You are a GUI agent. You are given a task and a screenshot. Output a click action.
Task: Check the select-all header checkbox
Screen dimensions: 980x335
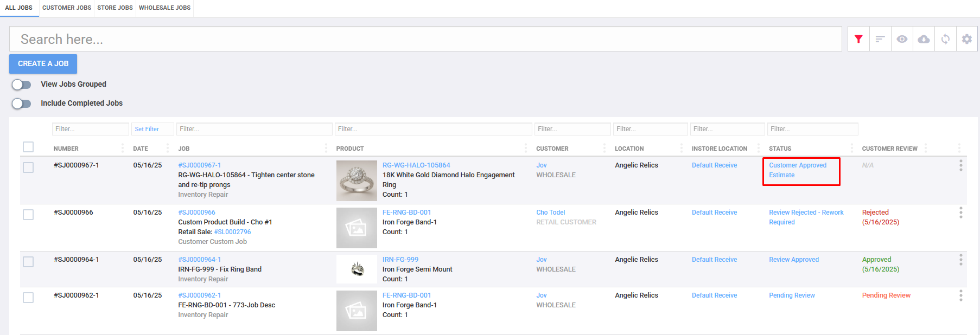[x=28, y=147]
